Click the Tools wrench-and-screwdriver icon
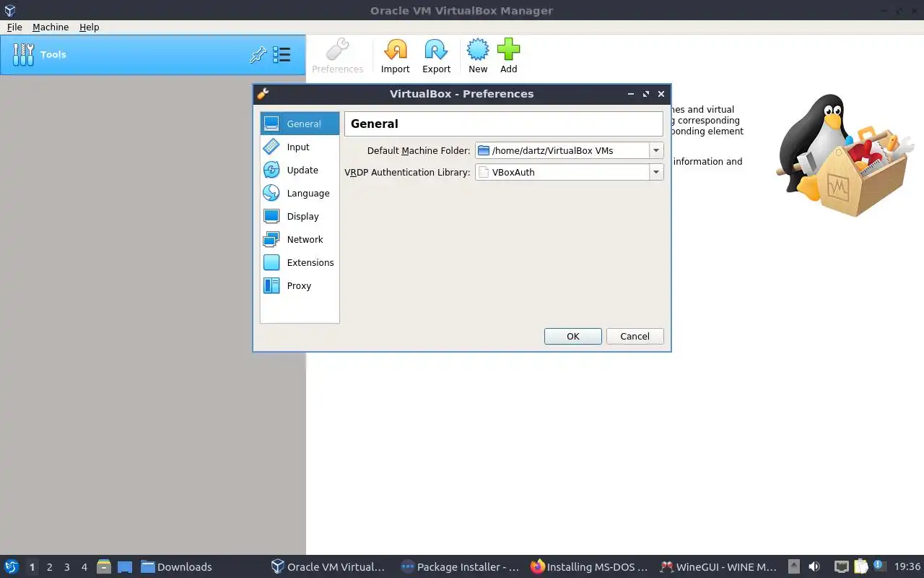 pyautogui.click(x=24, y=54)
